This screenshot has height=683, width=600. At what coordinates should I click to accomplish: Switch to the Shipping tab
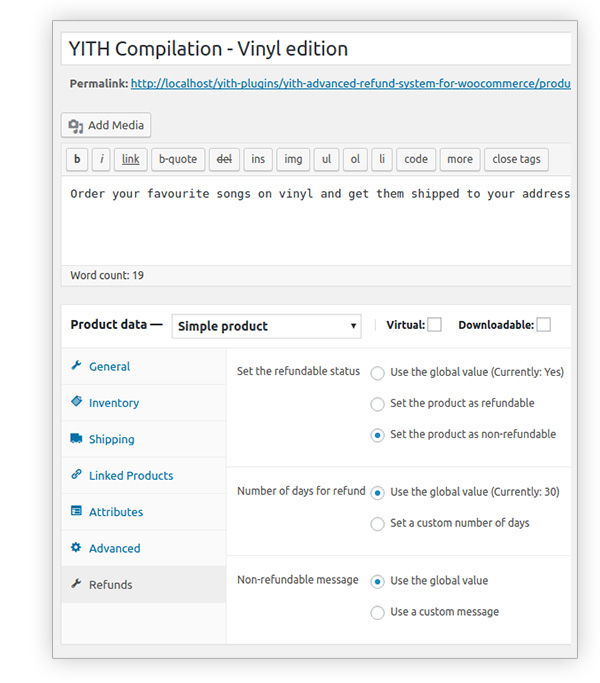[111, 439]
